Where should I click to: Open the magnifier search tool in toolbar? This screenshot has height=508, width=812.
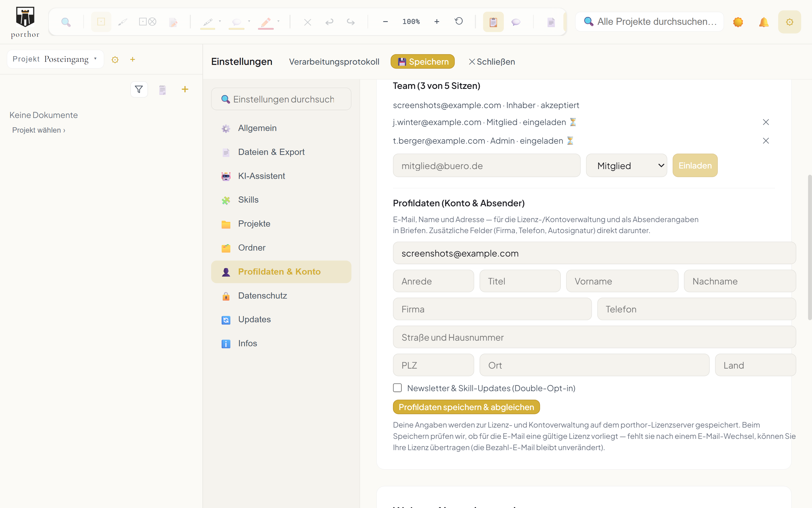coord(66,22)
